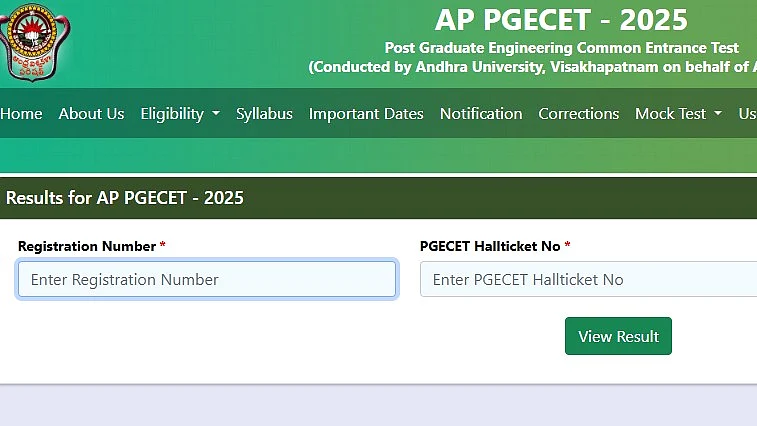Click the Mock Test caret arrow
The image size is (757, 426).
[x=718, y=114]
